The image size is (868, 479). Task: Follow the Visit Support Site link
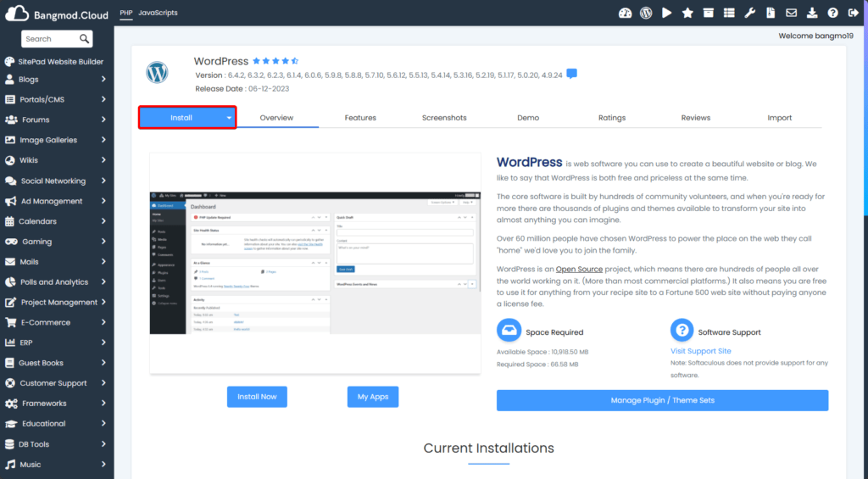coord(700,351)
